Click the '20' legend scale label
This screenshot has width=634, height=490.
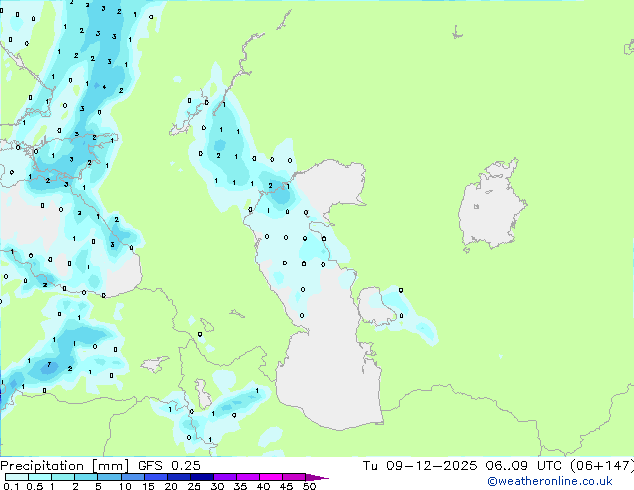click(x=171, y=486)
